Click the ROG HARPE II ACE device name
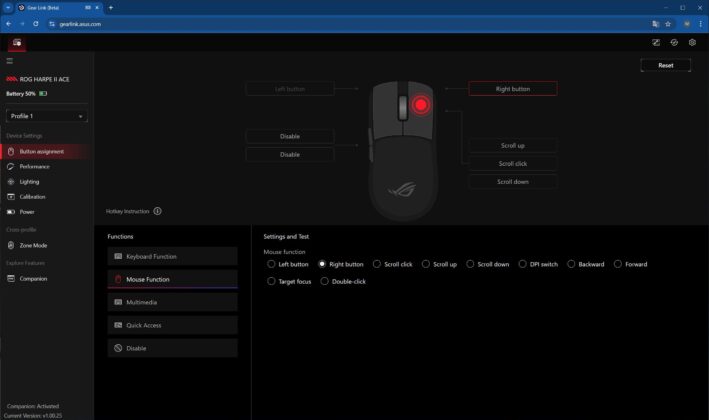This screenshot has height=420, width=709. tap(44, 79)
